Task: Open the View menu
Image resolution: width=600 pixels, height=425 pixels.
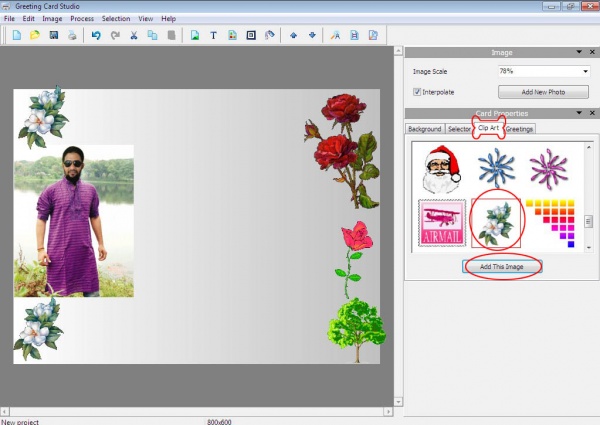Action: click(145, 18)
